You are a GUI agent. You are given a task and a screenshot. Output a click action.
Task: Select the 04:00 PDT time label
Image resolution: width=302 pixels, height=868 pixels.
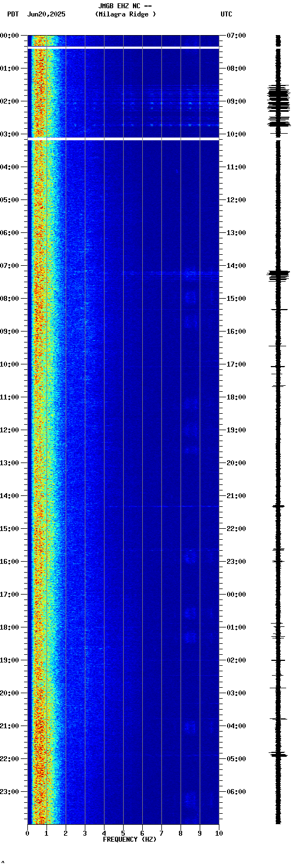tap(9, 167)
